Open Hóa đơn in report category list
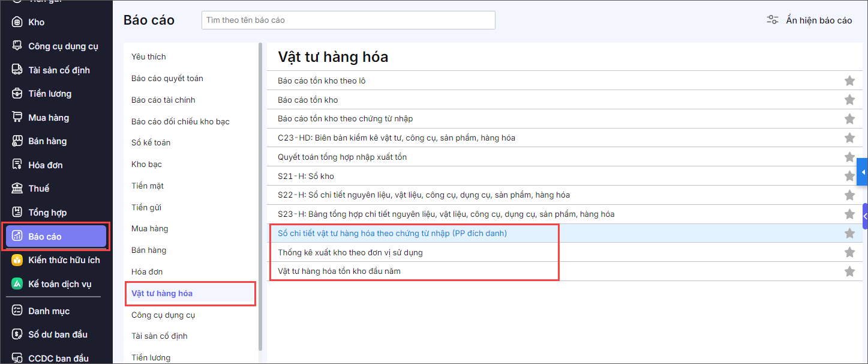 (x=147, y=271)
